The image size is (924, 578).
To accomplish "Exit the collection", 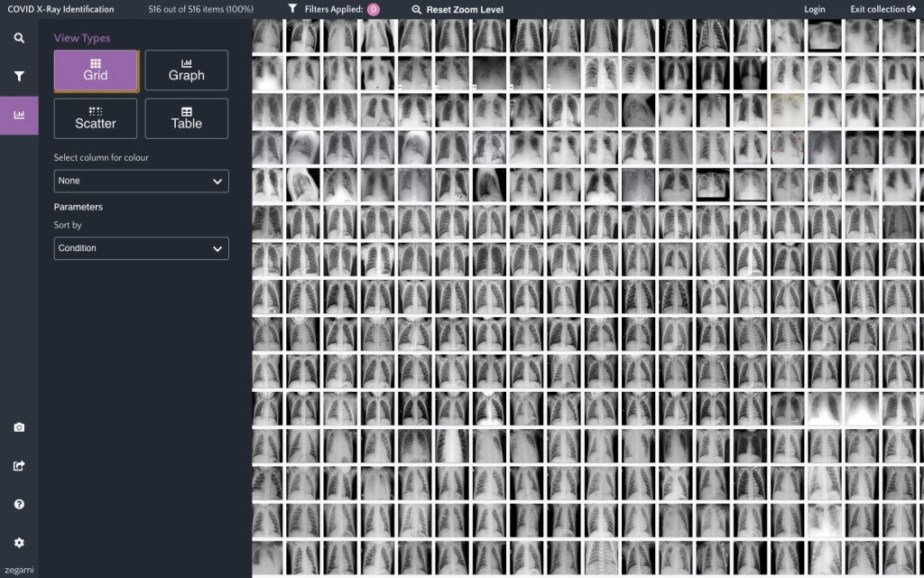I will pos(882,10).
